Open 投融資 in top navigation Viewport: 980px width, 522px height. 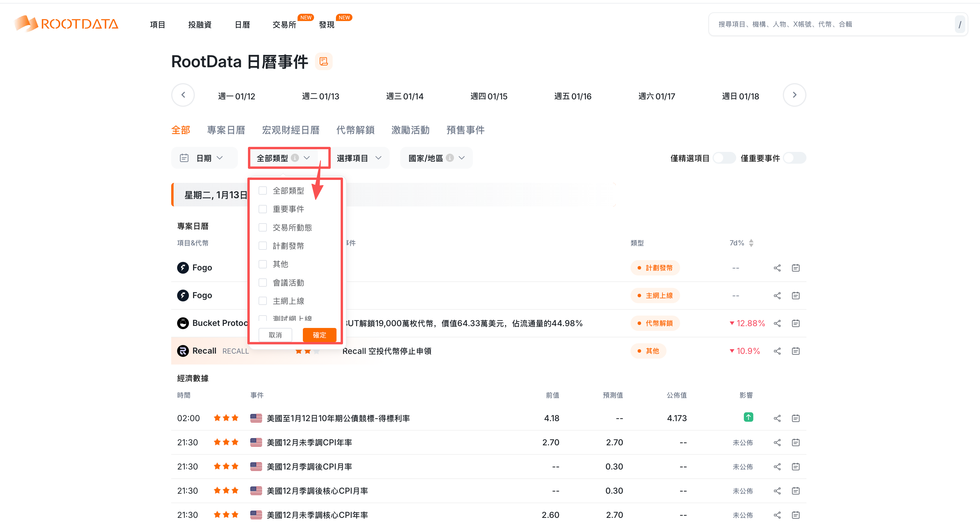tap(200, 25)
